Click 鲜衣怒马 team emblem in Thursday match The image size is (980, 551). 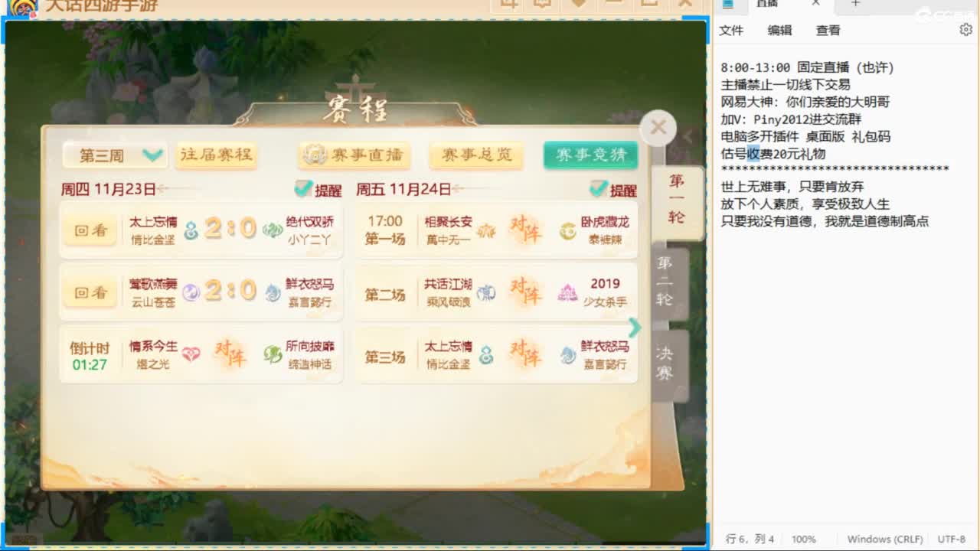[273, 292]
